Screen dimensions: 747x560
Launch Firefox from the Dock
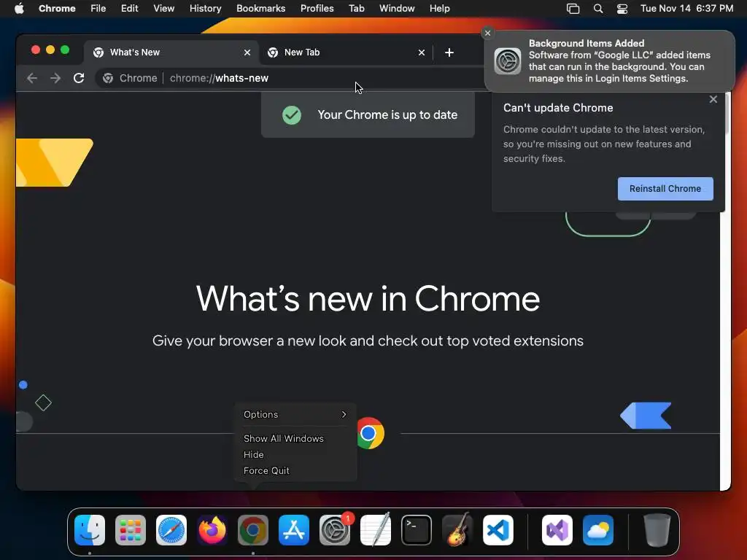212,530
